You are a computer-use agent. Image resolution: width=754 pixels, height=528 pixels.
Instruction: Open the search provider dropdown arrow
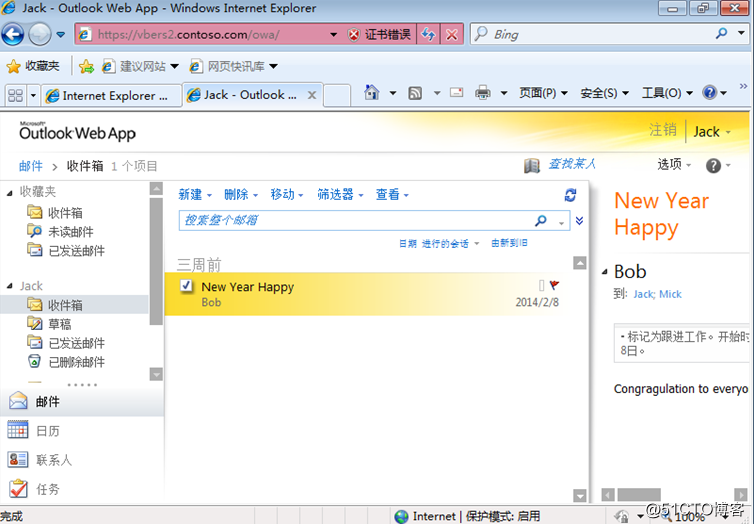[x=741, y=33]
